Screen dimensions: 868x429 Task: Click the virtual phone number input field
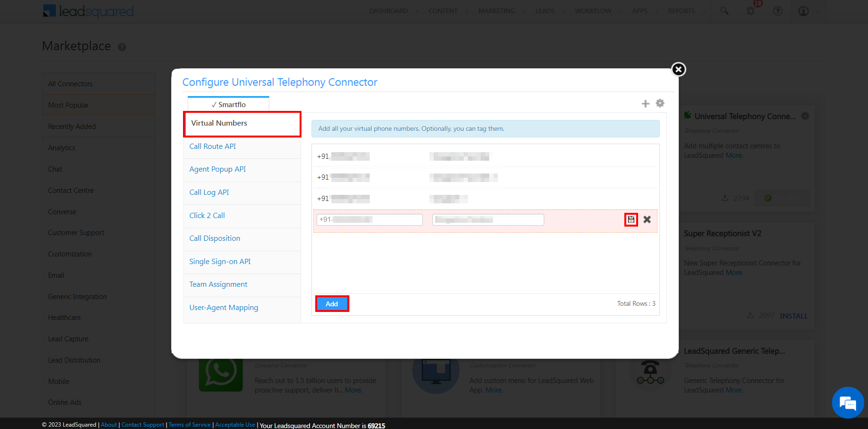370,219
